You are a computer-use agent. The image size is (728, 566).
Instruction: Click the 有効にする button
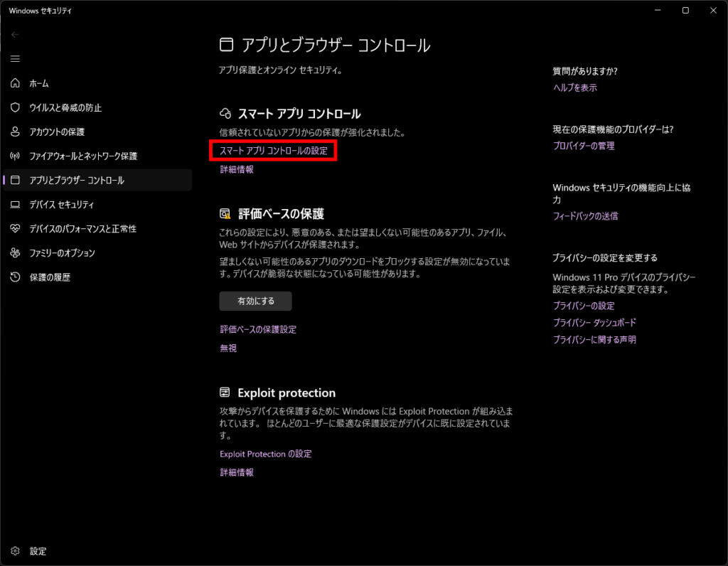click(255, 301)
